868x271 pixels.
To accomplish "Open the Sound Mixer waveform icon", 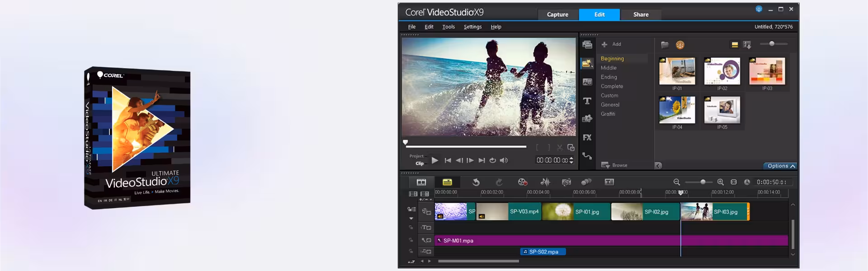I will point(545,182).
